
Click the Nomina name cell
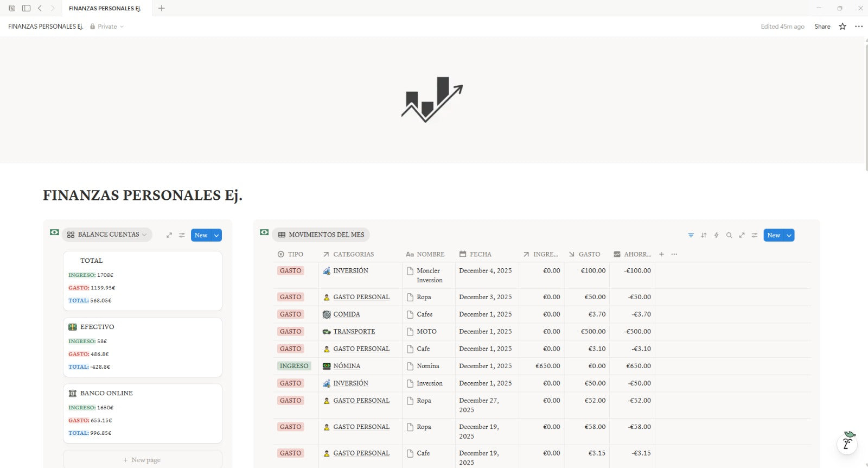pos(429,366)
